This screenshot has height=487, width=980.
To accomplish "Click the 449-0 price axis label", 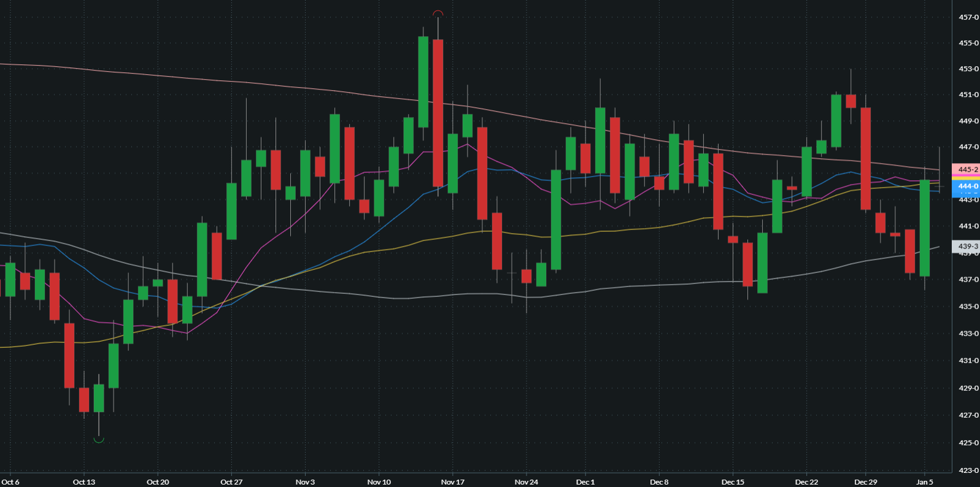I will tap(969, 121).
